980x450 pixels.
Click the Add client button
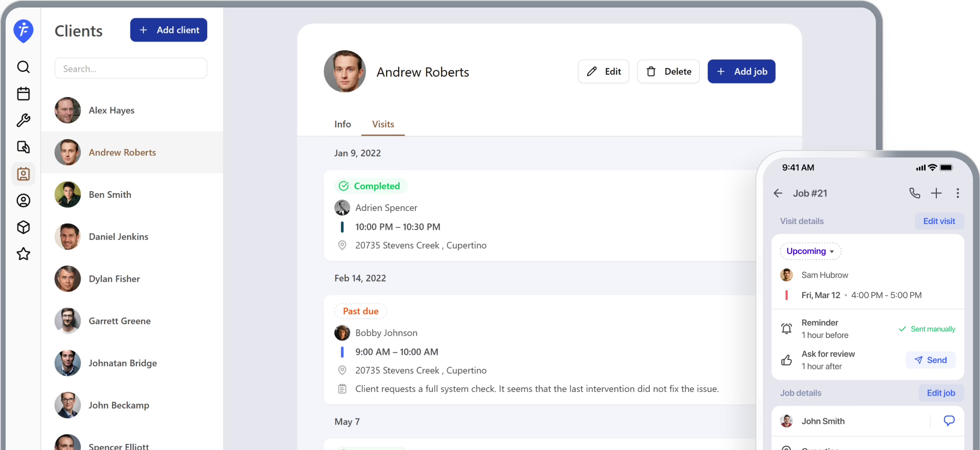[x=168, y=30]
